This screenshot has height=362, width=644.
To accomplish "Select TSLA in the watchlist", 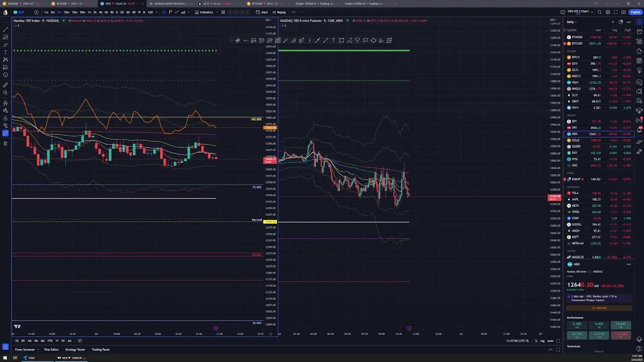I will click(x=599, y=193).
